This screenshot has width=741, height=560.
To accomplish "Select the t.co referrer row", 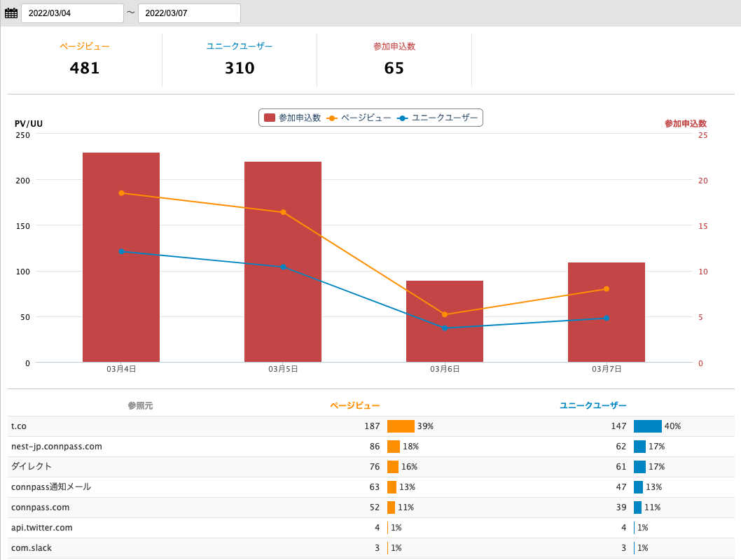I will (x=371, y=426).
